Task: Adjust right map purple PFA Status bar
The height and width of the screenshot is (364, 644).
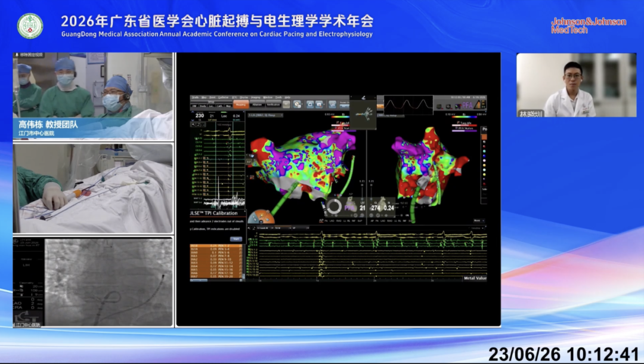Action: click(465, 131)
